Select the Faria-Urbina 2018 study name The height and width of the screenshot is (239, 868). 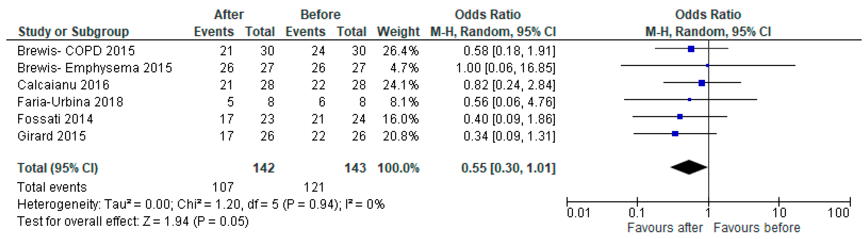pyautogui.click(x=70, y=102)
